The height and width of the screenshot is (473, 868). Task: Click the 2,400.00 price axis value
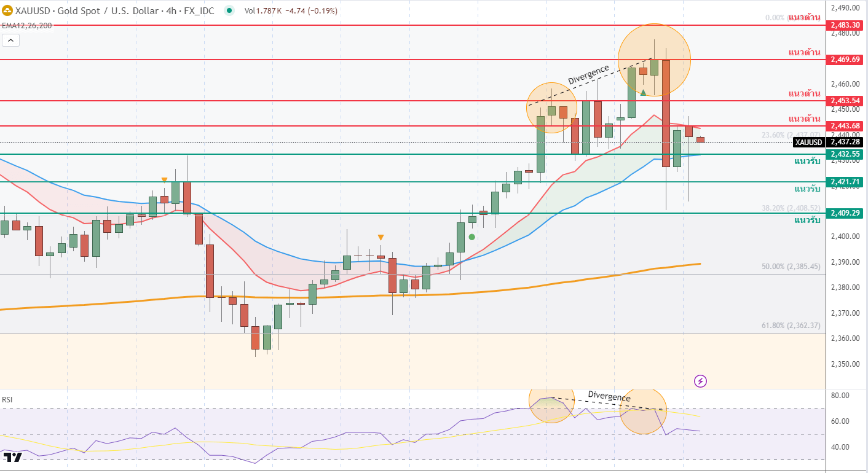click(845, 237)
